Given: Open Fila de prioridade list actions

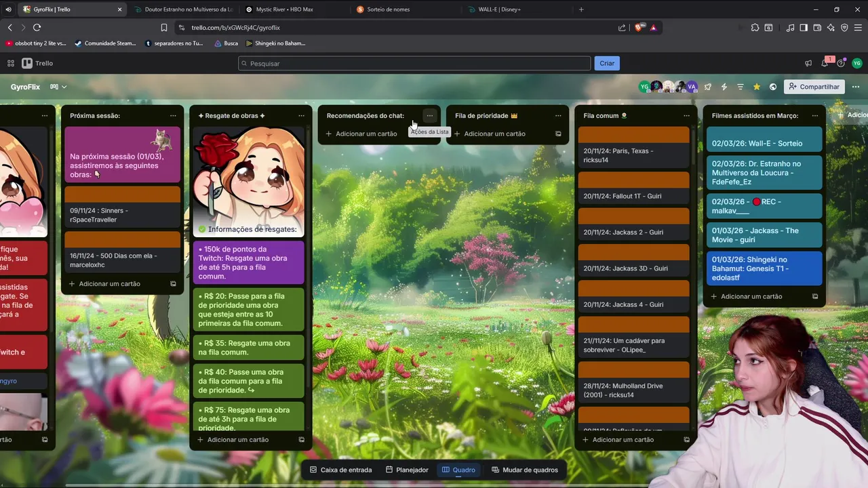Looking at the screenshot, I should click(x=558, y=116).
